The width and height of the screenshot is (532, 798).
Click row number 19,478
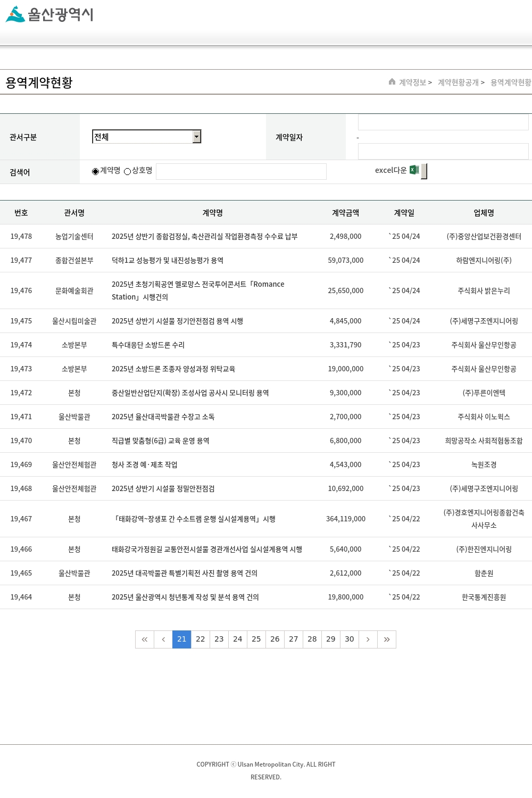pos(21,237)
